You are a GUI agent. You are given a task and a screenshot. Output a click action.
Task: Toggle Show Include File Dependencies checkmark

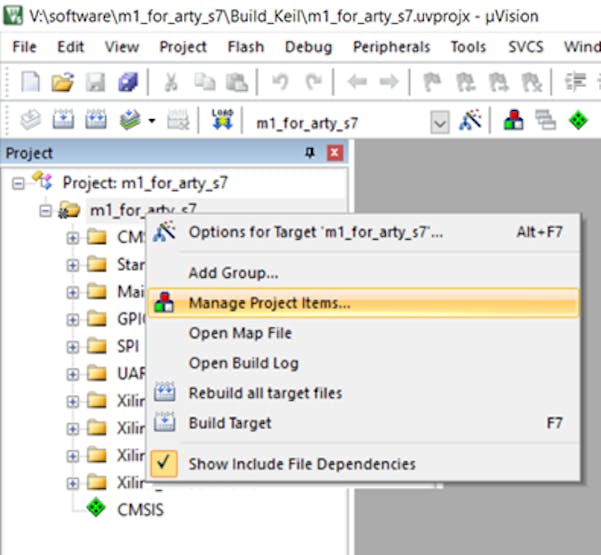point(164,463)
